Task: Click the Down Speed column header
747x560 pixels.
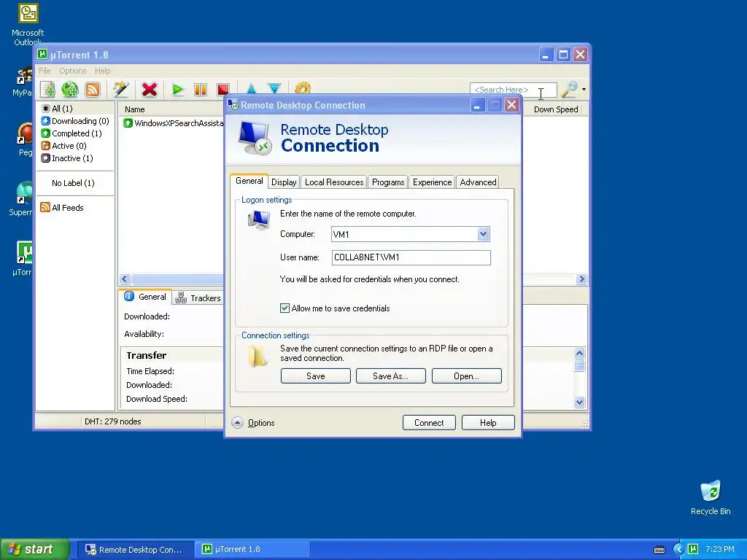Action: pos(555,109)
